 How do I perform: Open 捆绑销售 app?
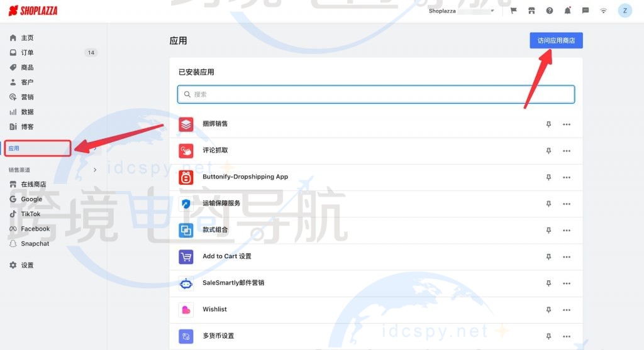(x=215, y=124)
